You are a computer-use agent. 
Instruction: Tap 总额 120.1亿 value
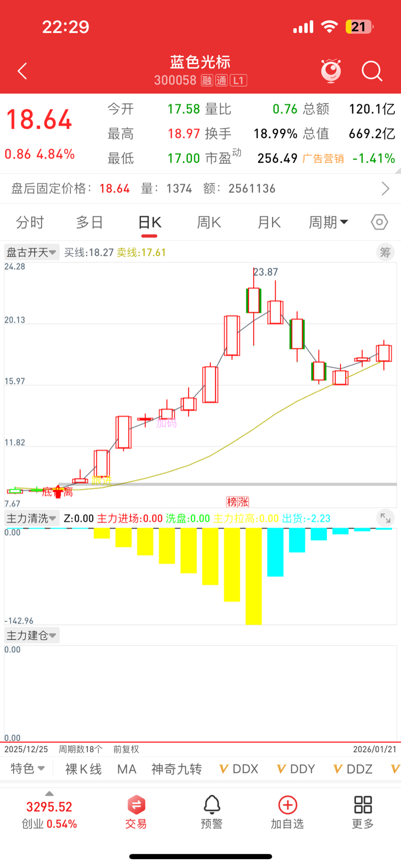click(372, 109)
